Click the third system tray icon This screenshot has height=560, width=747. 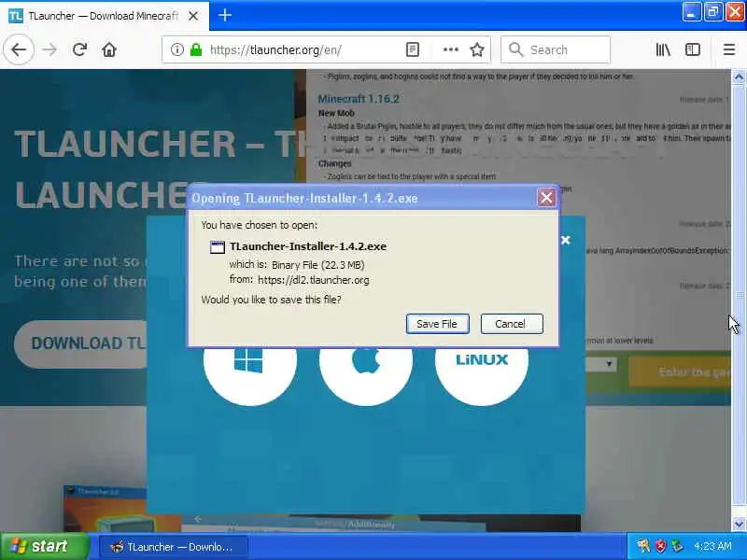(677, 546)
